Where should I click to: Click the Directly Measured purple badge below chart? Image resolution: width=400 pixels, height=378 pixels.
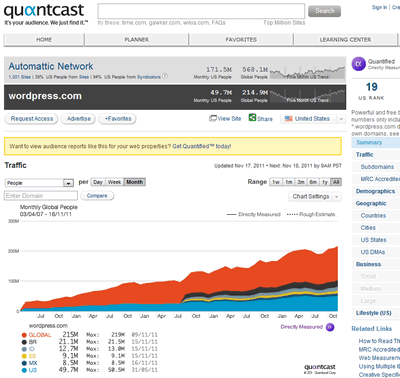(x=330, y=327)
